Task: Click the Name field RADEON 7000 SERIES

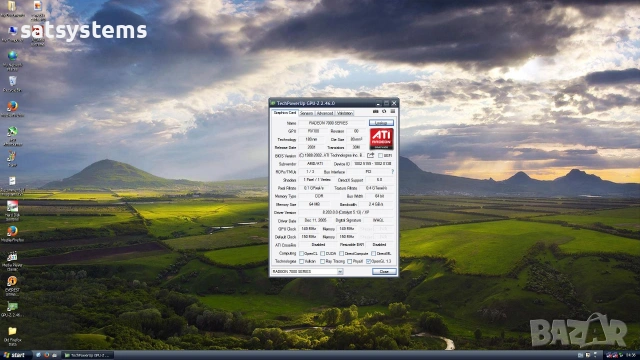Action: coord(332,123)
